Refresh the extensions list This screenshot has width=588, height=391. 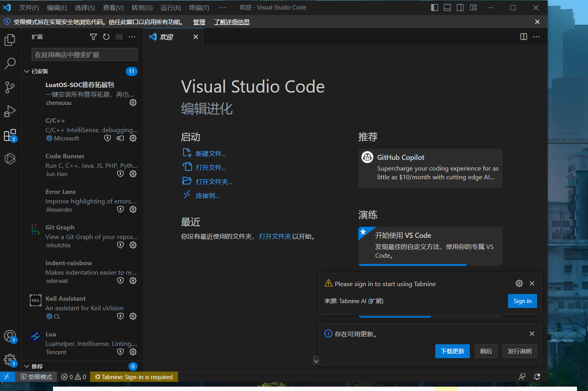point(106,37)
